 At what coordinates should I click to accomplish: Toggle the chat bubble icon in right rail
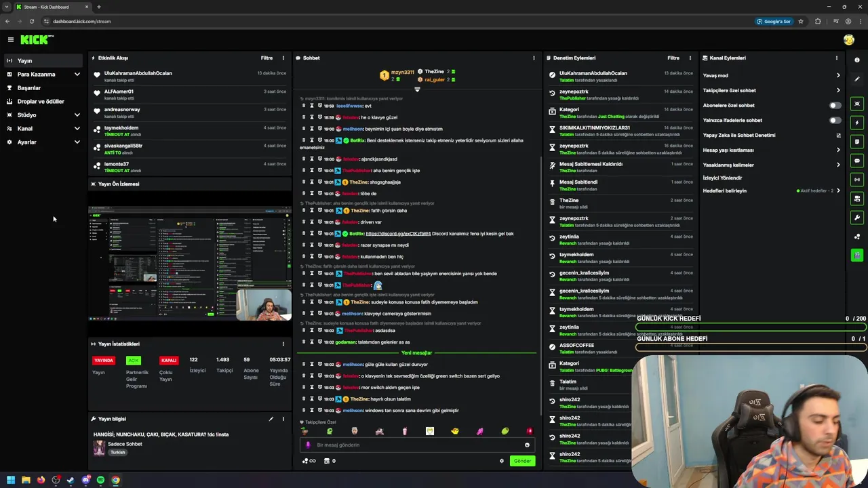tap(857, 161)
